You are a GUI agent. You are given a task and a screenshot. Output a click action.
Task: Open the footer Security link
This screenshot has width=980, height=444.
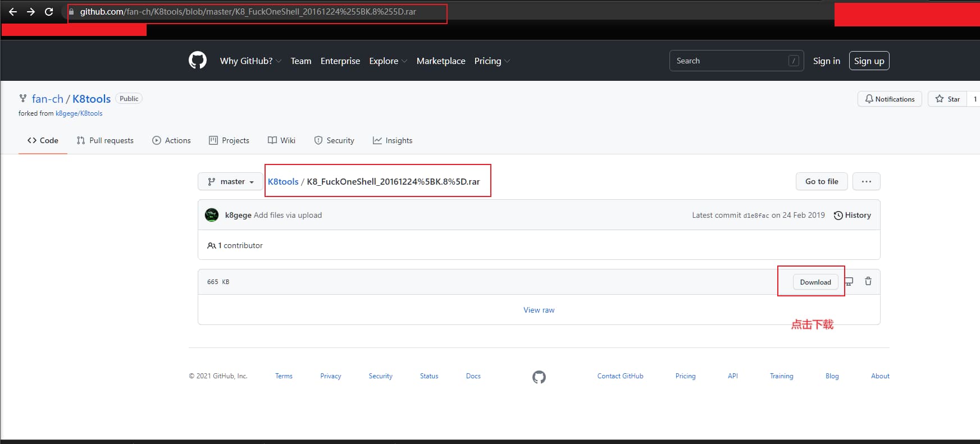pyautogui.click(x=381, y=376)
